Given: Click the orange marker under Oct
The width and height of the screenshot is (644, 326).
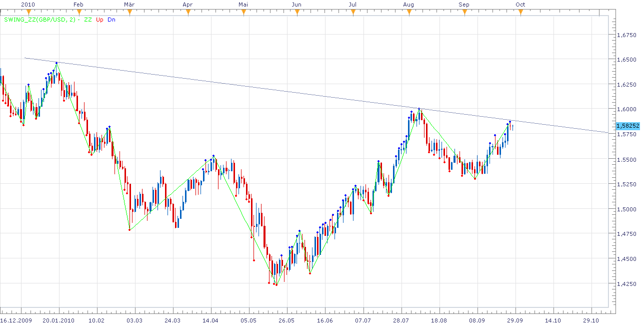Looking at the screenshot, I should [520, 12].
